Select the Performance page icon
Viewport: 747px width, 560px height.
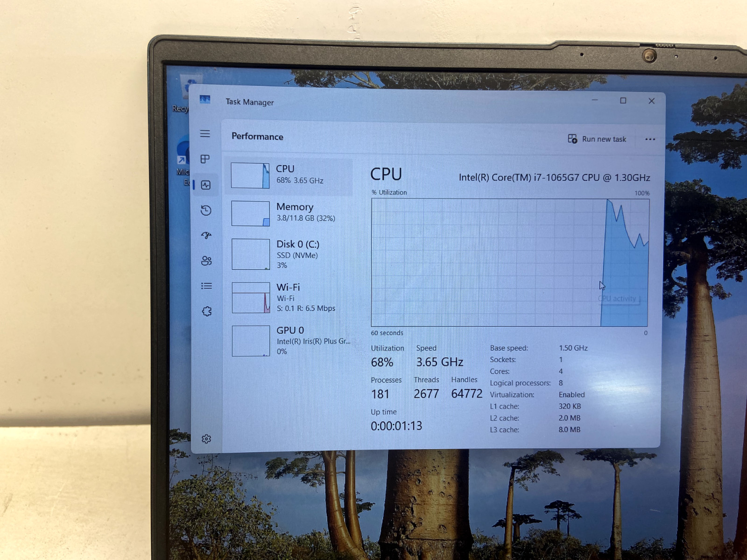click(206, 185)
